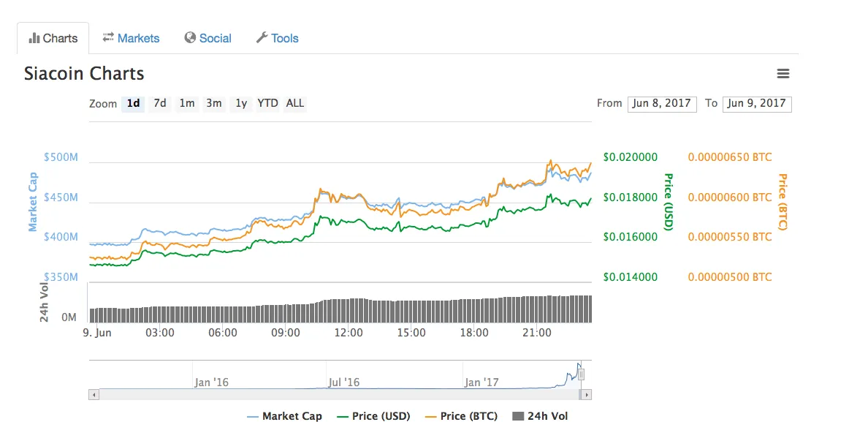
Task: Click the 0.00000650 BTC axis label
Action: click(730, 157)
